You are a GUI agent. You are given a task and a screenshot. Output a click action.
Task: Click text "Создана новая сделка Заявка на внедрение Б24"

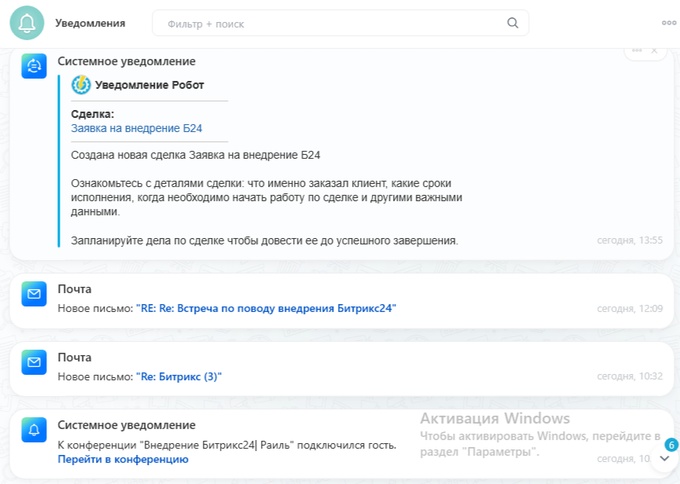click(x=196, y=155)
